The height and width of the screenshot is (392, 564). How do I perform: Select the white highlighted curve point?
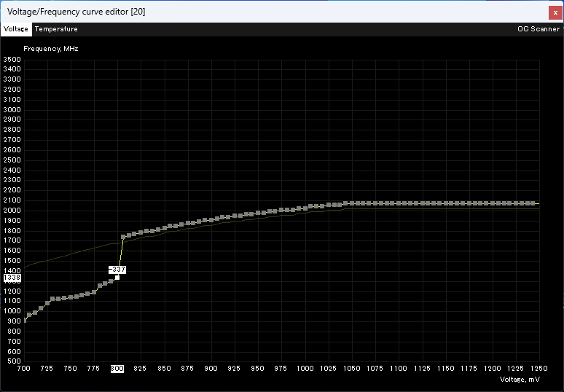117,278
